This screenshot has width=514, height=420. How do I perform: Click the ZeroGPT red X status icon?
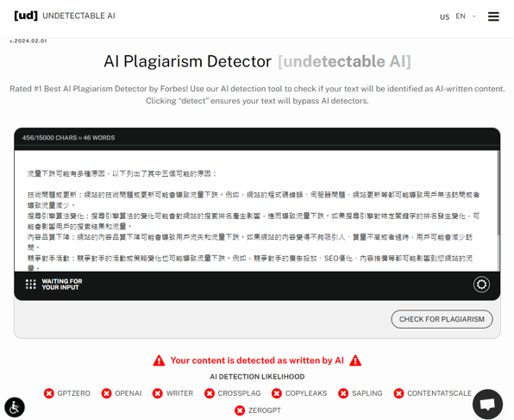240,411
